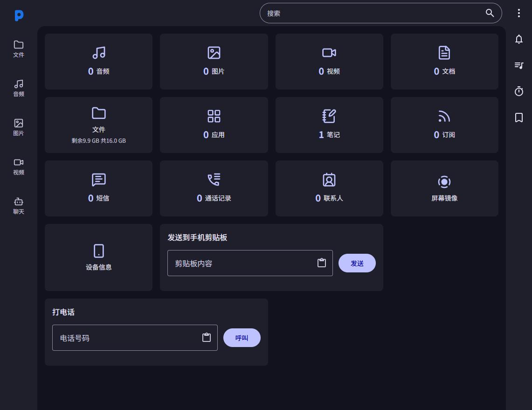Open the 1 笔记 card
Image resolution: width=532 pixels, height=410 pixels.
pos(329,125)
